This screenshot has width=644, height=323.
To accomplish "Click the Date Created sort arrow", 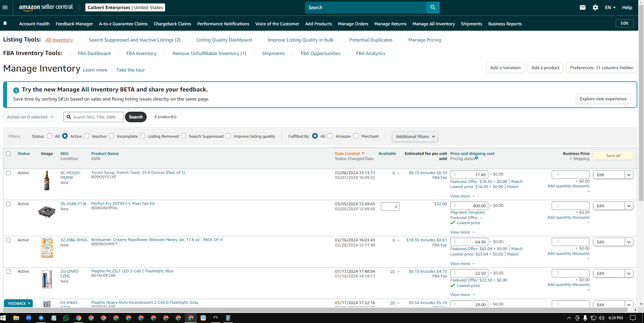I will click(363, 154).
